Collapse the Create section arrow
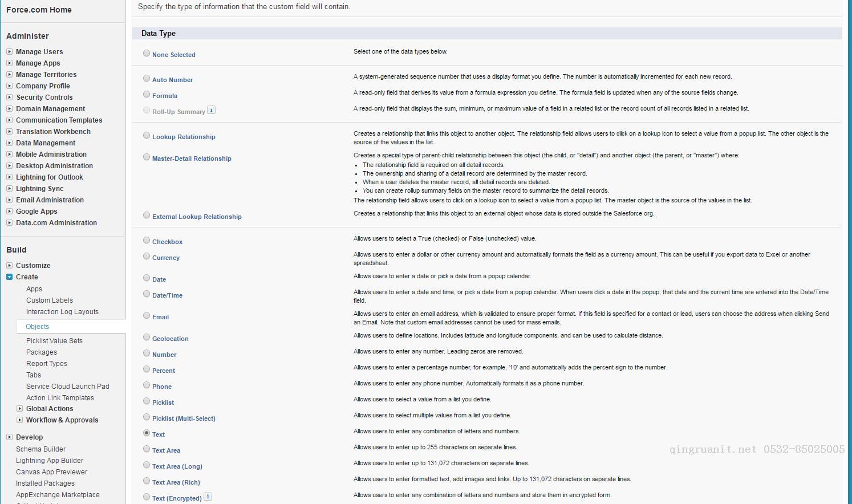This screenshot has width=852, height=504. tap(9, 277)
